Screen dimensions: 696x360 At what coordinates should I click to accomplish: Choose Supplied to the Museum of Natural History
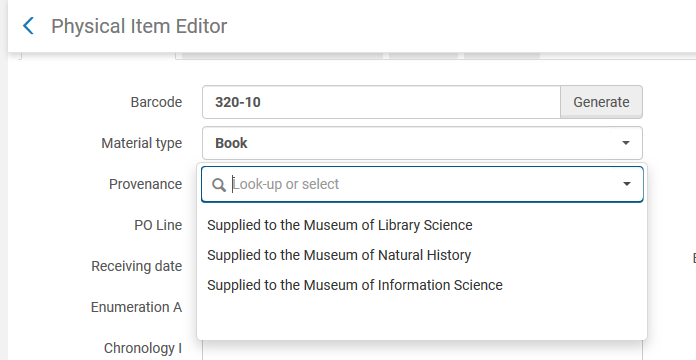339,255
